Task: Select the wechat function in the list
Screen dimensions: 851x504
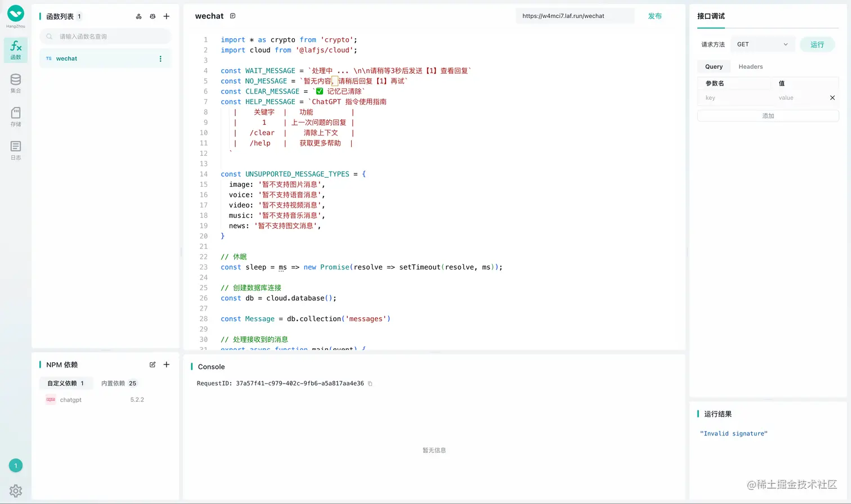Action: (x=105, y=58)
